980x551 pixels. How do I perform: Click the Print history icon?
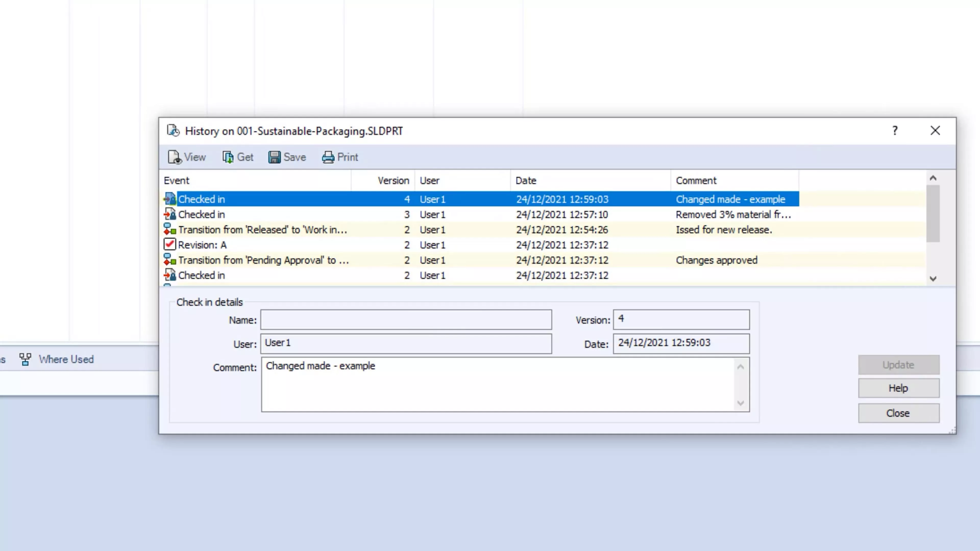click(328, 157)
